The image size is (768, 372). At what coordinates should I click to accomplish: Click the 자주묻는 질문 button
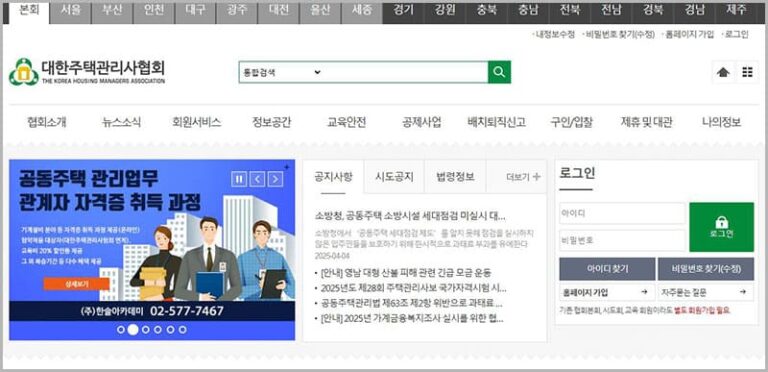click(x=705, y=292)
